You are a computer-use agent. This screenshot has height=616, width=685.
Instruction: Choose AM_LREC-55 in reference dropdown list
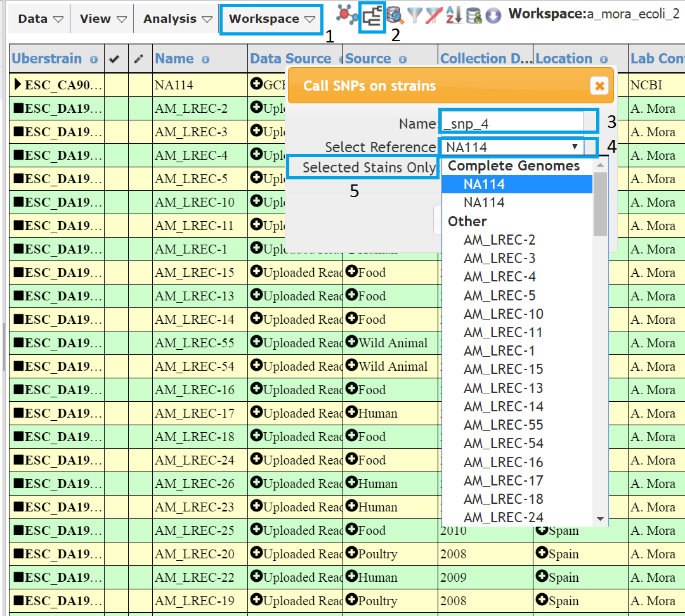tap(517, 425)
